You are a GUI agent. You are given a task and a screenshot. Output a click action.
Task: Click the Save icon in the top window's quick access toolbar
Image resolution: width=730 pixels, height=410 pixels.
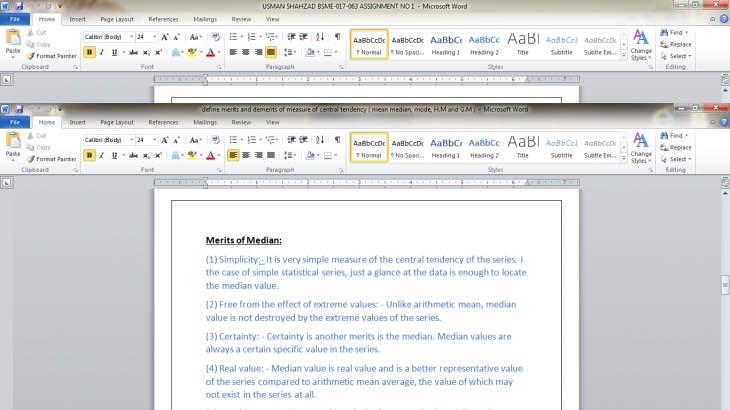(x=19, y=6)
